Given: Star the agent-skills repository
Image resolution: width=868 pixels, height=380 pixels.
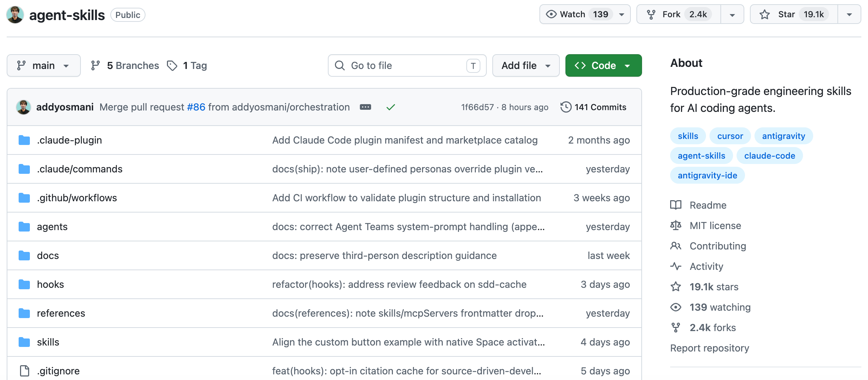Looking at the screenshot, I should [x=793, y=14].
